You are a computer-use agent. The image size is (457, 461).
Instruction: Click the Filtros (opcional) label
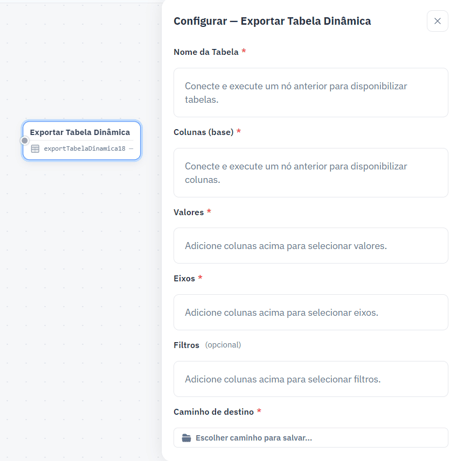coord(207,345)
